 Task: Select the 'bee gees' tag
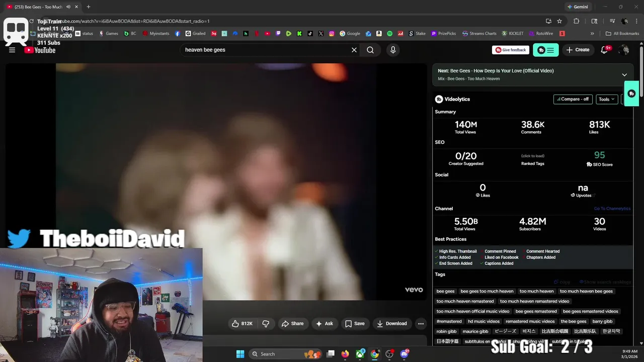(x=446, y=291)
